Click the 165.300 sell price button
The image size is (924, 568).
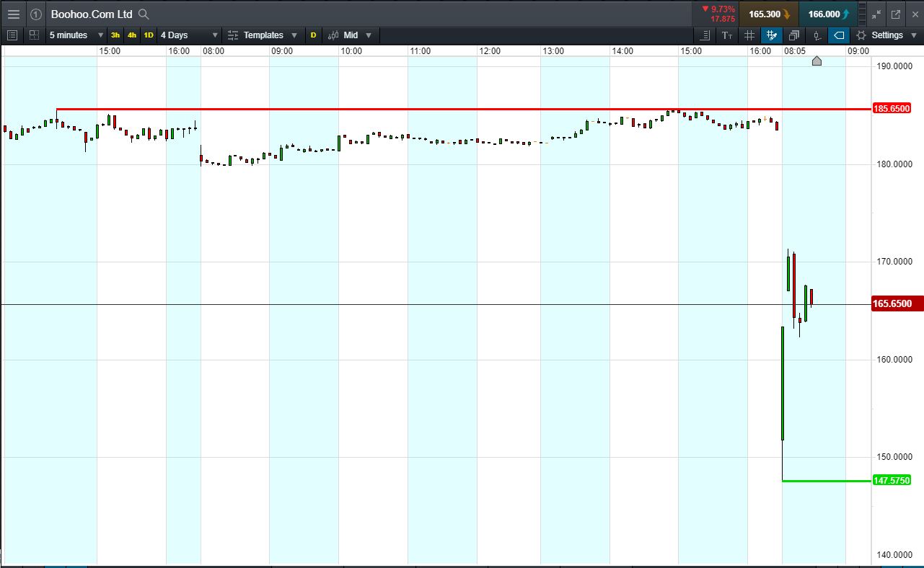coord(769,14)
